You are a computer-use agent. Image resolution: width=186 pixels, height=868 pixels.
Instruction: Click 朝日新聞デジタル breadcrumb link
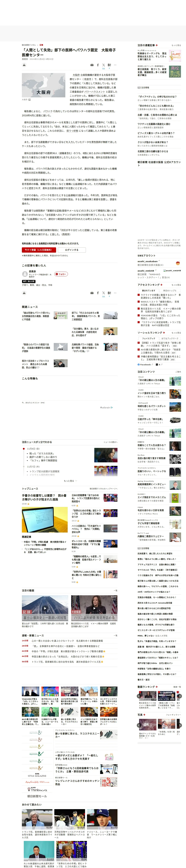tap(29, 45)
